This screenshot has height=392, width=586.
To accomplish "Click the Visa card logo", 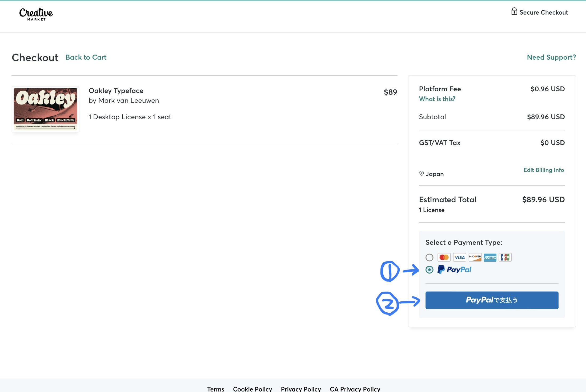I will [x=459, y=257].
